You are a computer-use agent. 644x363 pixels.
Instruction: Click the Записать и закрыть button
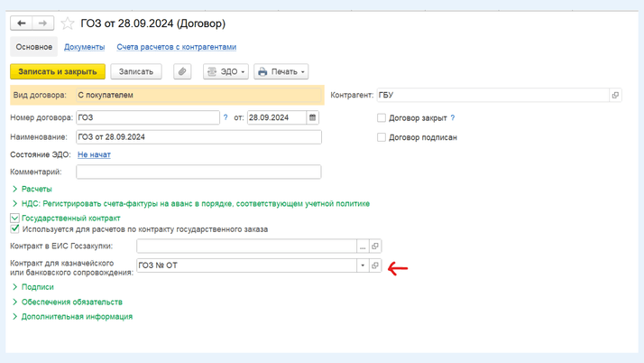point(58,71)
